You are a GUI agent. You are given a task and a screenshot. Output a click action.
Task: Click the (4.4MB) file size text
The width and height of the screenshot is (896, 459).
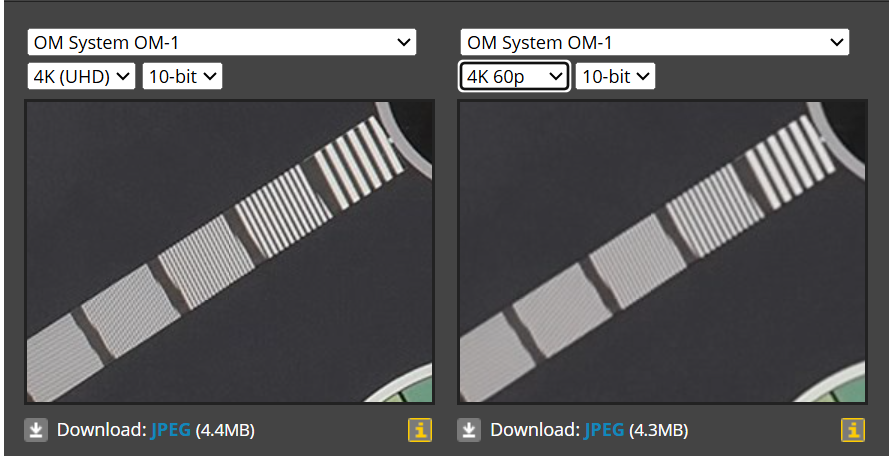coord(225,430)
